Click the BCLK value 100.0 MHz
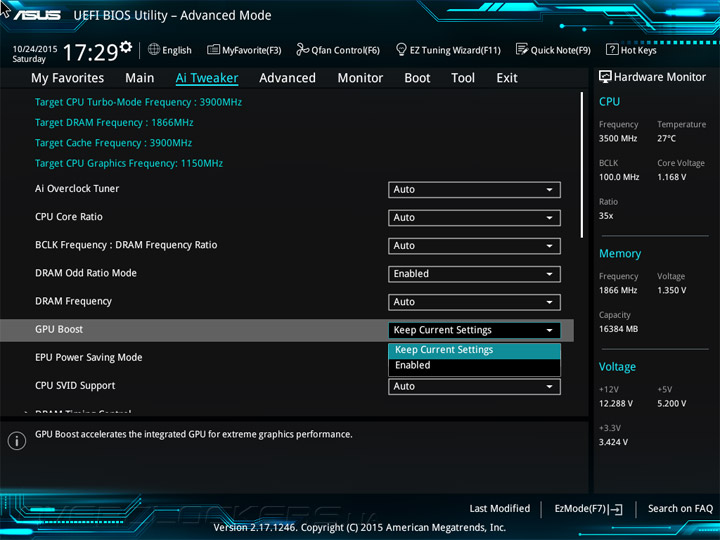Screen dimensions: 720x540 pyautogui.click(x=619, y=177)
